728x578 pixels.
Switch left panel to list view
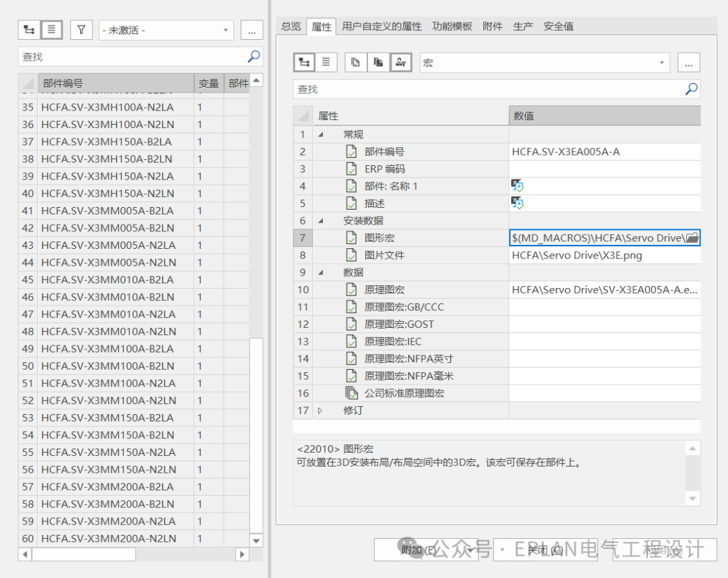pos(51,30)
